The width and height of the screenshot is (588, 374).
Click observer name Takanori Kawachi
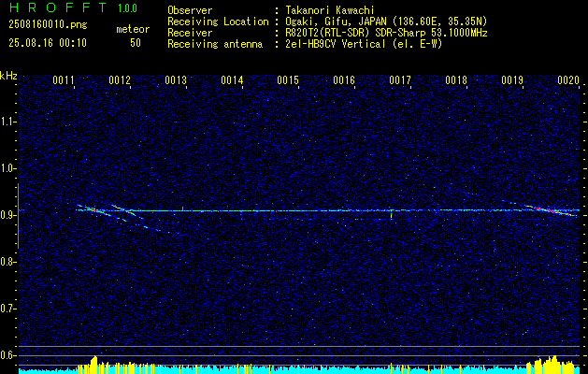[x=330, y=10]
